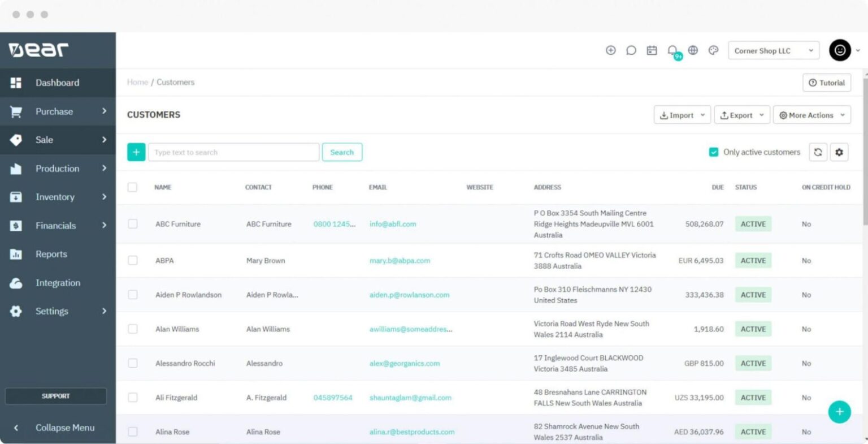Viewport: 868px width, 444px height.
Task: Click the chat bubble icon
Action: pos(631,50)
